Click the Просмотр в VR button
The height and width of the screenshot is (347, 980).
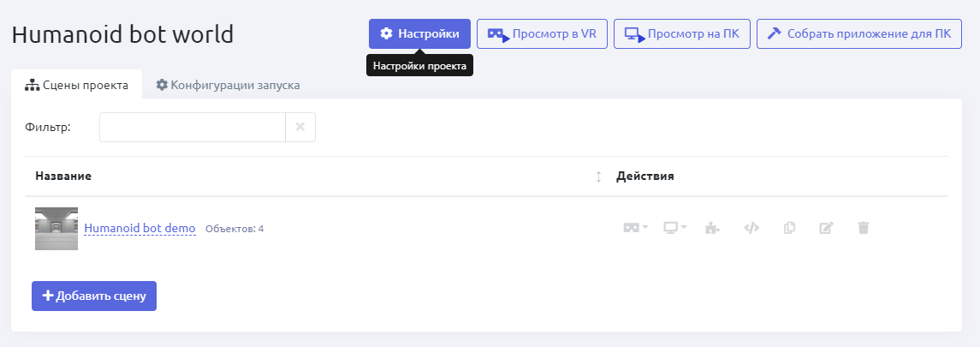pyautogui.click(x=542, y=34)
